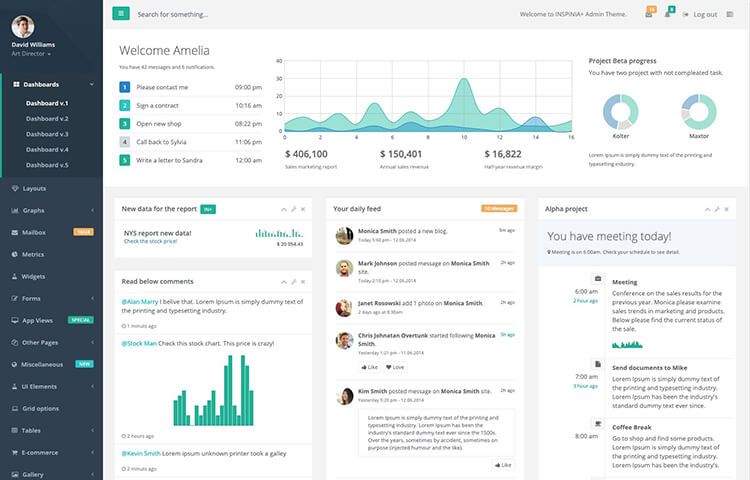This screenshot has width=750, height=480.
Task: Click the Coffee Break cup timeline icon
Action: coord(597,424)
